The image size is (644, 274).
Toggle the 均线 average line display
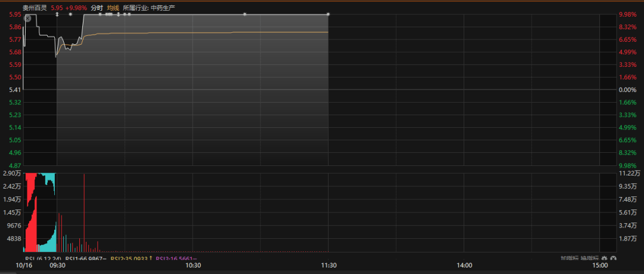click(113, 8)
